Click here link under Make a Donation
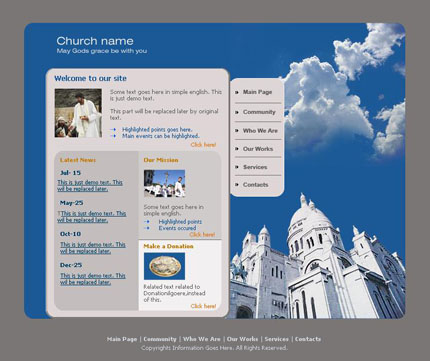This screenshot has width=430, height=361. click(x=203, y=306)
